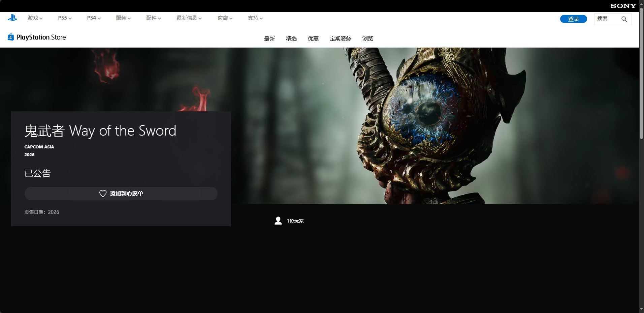Click the 发售日期：2026 text
644x313 pixels.
(42, 212)
